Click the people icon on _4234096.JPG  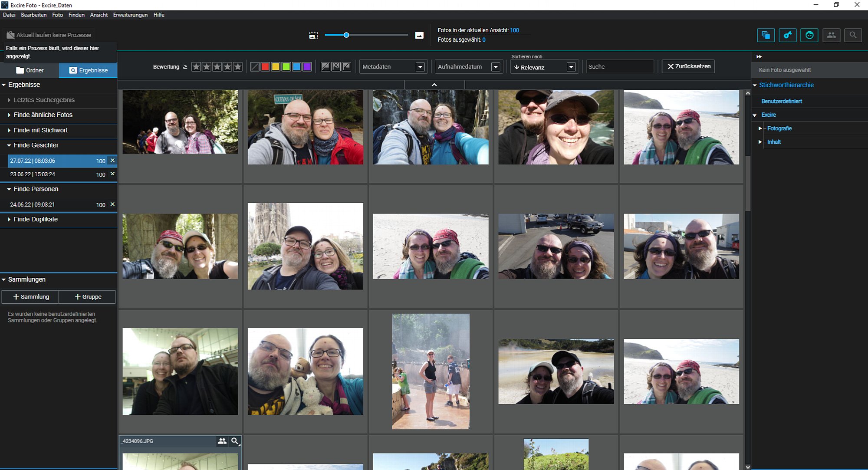[x=222, y=441]
